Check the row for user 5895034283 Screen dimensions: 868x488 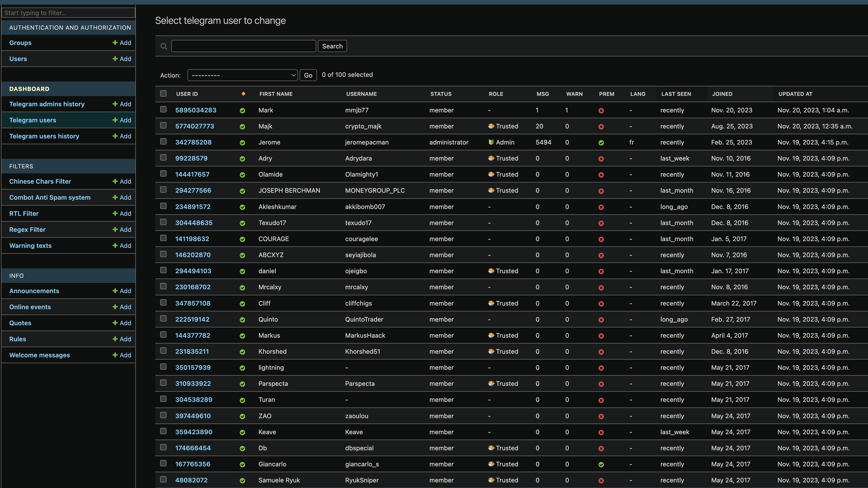(x=163, y=109)
